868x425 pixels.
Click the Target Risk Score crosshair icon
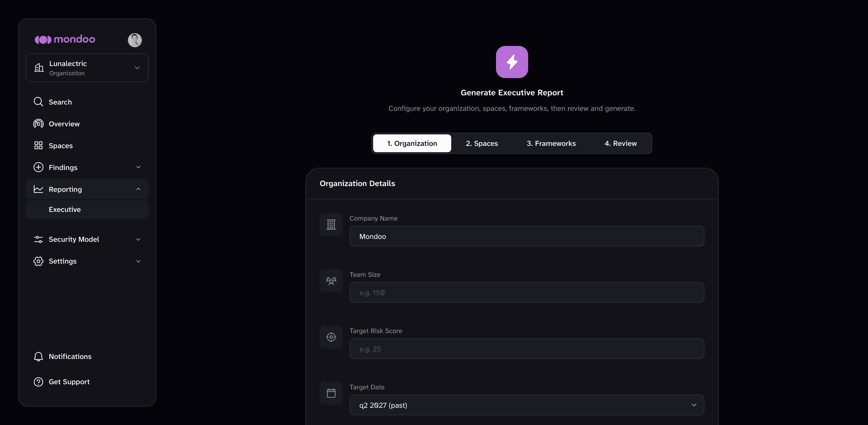331,337
